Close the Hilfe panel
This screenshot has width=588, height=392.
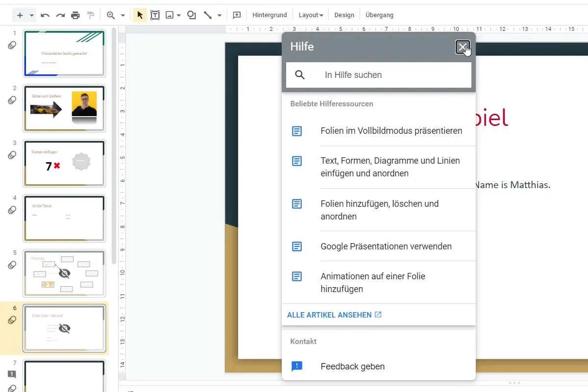coord(463,47)
